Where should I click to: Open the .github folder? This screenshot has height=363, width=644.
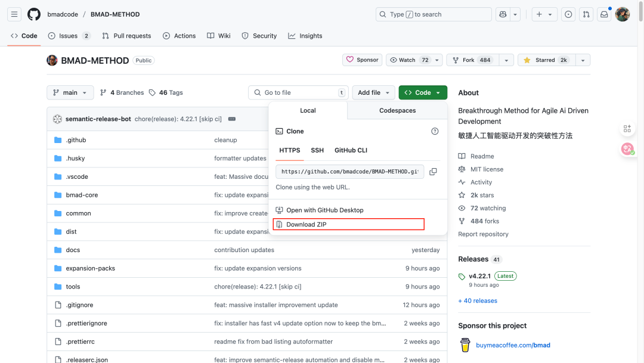76,140
